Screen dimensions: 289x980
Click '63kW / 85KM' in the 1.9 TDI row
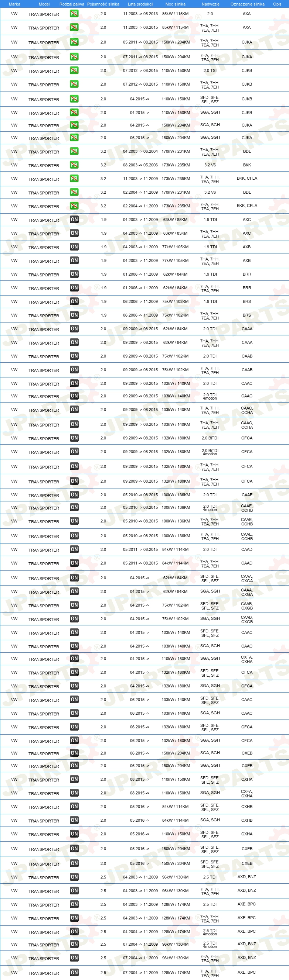coord(176,220)
